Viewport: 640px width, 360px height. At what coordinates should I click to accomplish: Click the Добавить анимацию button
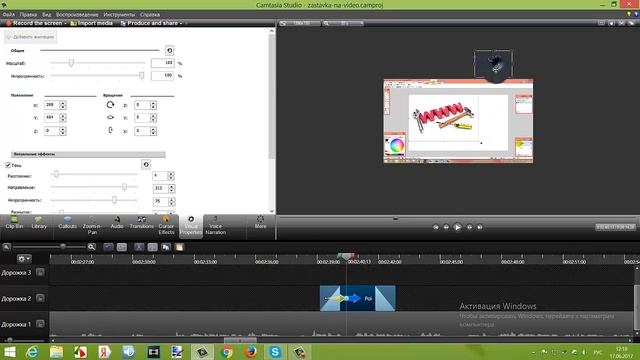click(31, 37)
